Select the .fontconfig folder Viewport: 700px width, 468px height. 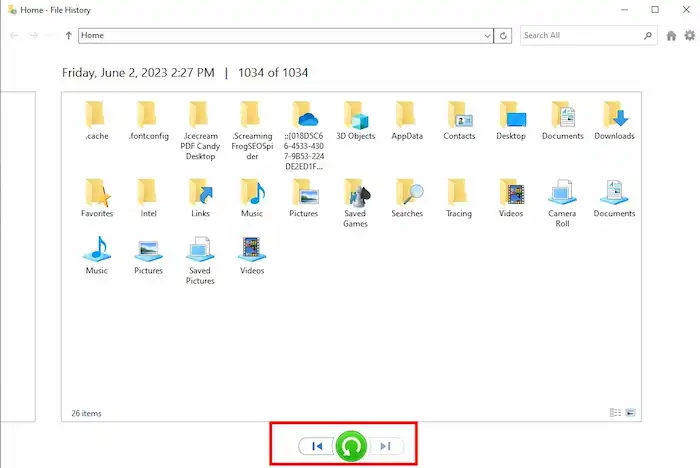149,121
